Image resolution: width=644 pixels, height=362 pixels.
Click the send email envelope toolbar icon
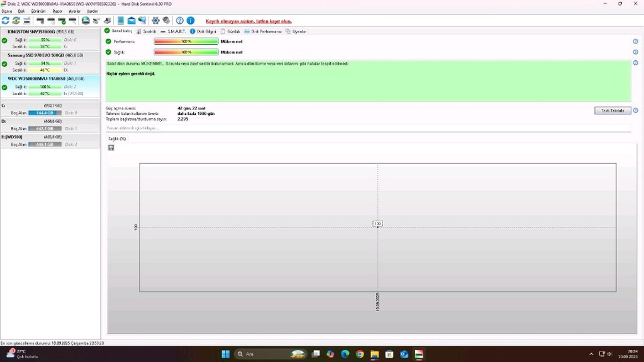coord(131,21)
